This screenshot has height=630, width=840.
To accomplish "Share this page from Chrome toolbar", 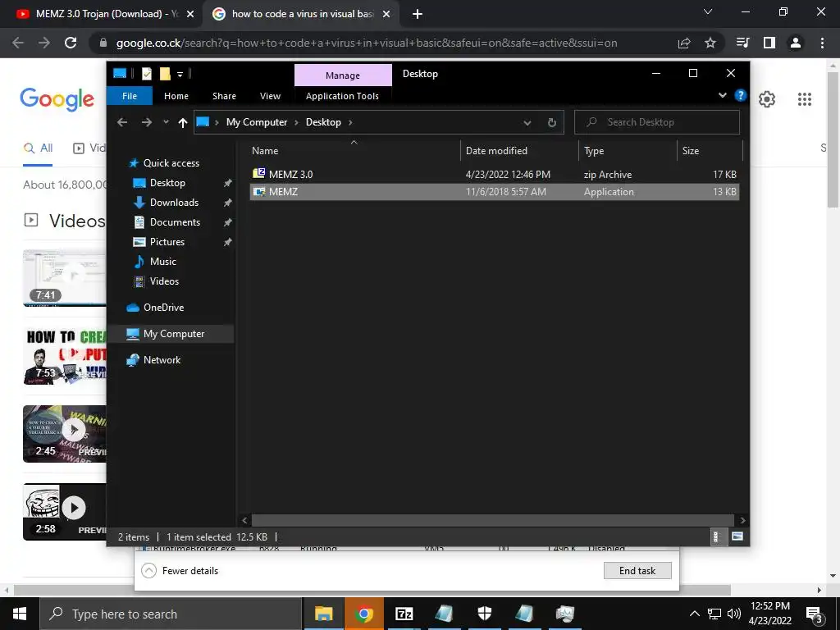I will point(684,43).
